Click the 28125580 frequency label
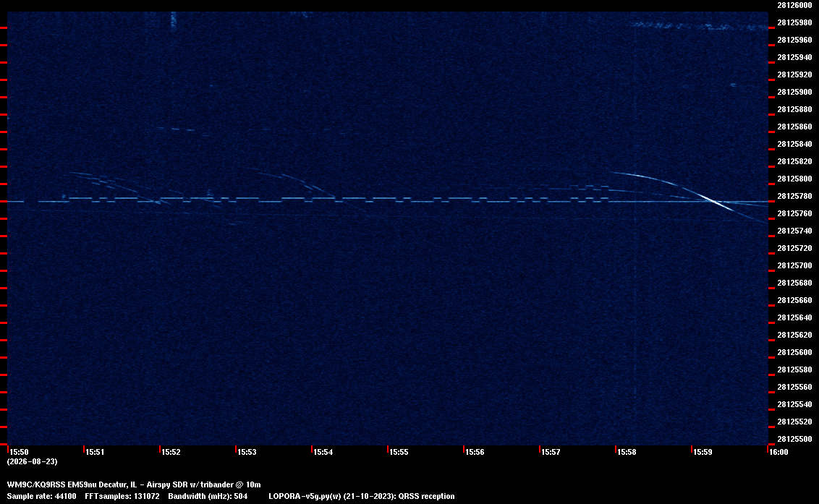The image size is (819, 504). pyautogui.click(x=794, y=370)
